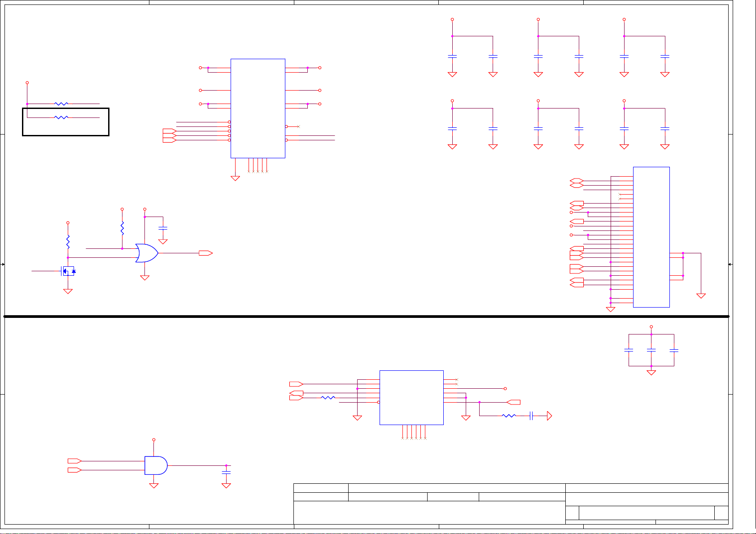Select the power node above the AND gate
Screen dimensions: 756x534
pyautogui.click(x=154, y=440)
